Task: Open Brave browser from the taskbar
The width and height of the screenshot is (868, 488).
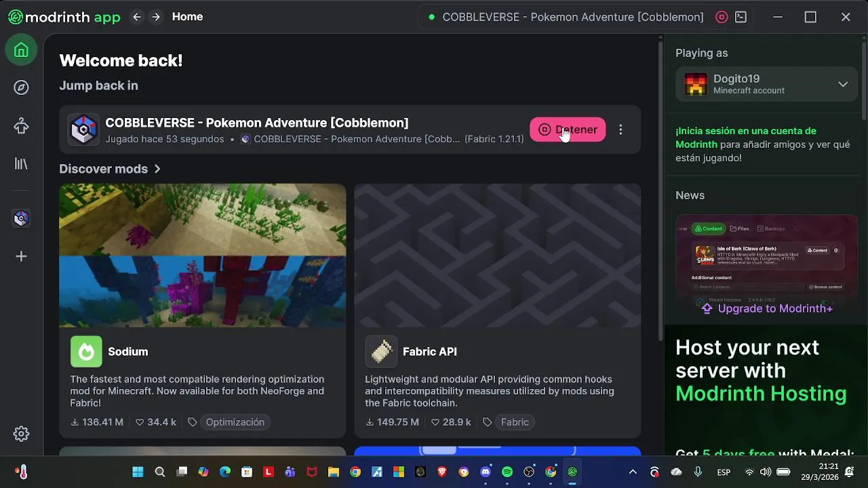Action: coord(442,472)
